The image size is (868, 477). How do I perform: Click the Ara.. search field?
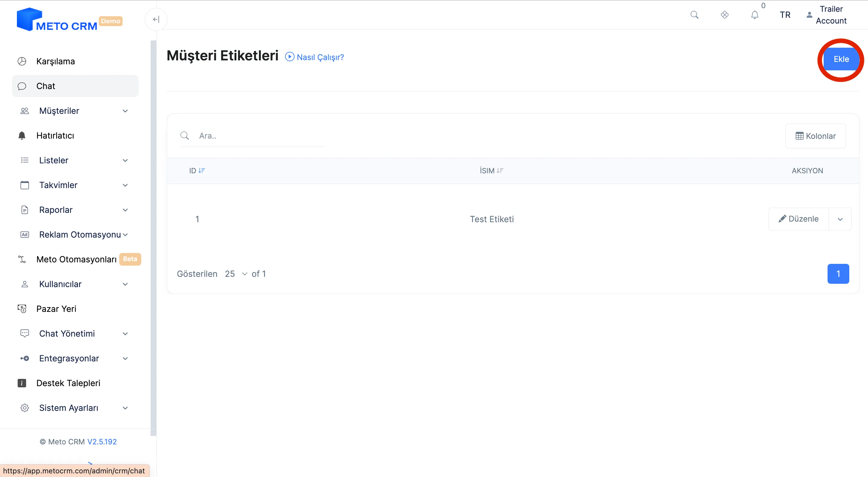pyautogui.click(x=261, y=136)
